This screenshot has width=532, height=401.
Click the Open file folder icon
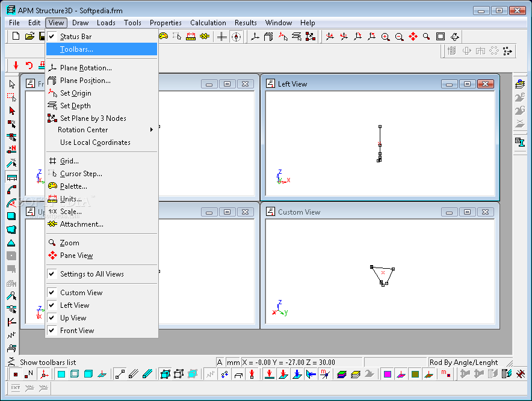[x=30, y=36]
